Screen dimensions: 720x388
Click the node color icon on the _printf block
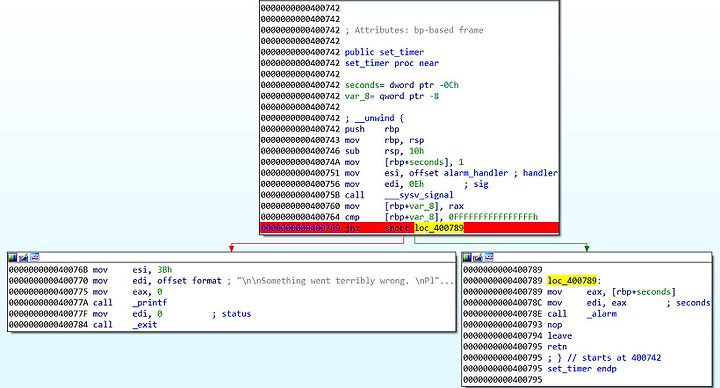[12, 258]
